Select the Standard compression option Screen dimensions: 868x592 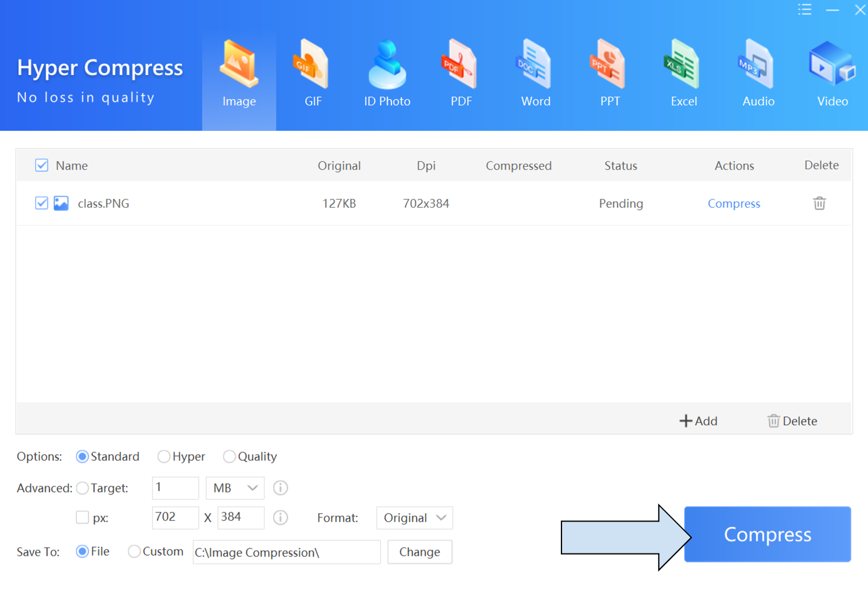point(82,456)
